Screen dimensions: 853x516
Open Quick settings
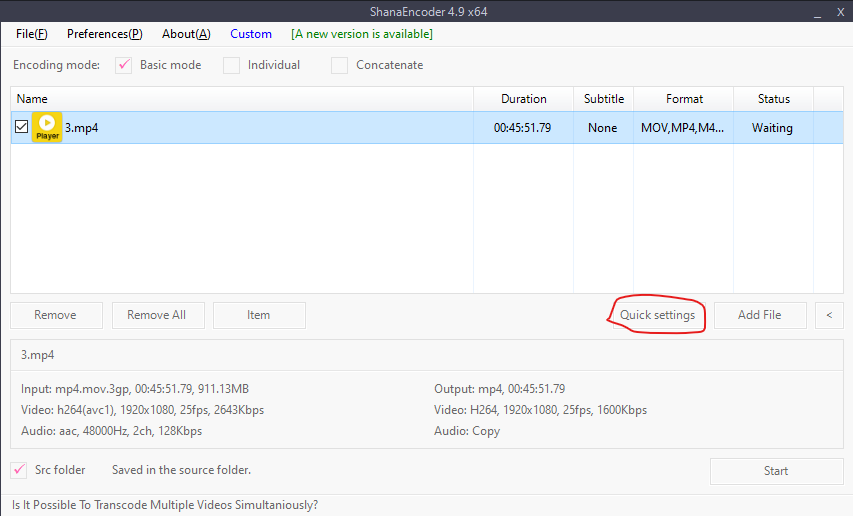coord(657,315)
